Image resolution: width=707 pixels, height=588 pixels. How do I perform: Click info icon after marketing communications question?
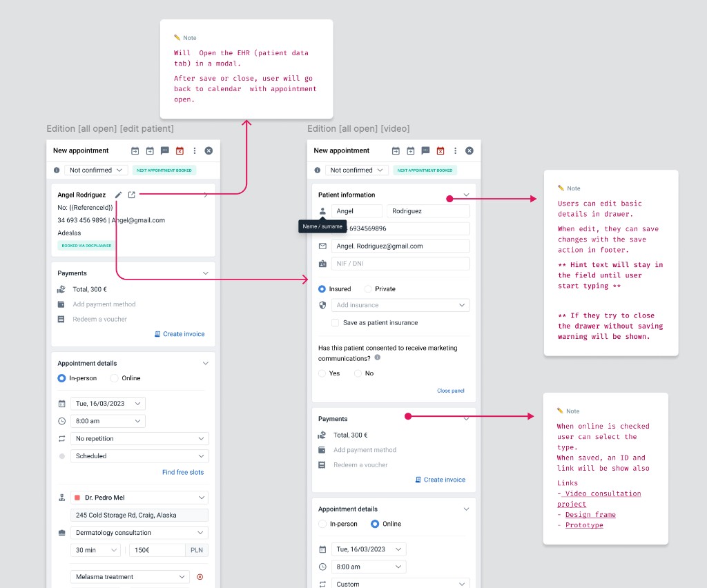378,357
